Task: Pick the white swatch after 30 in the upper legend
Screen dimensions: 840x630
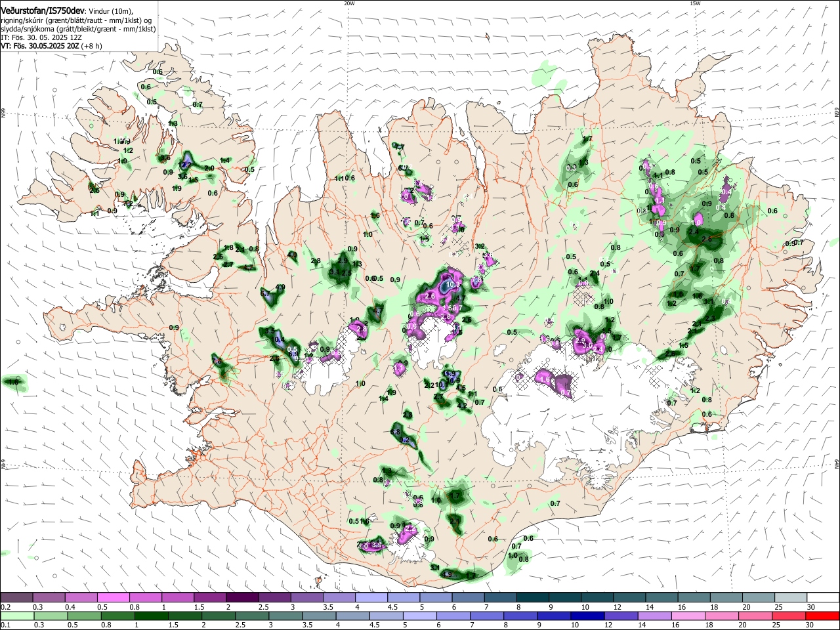Action: tap(824, 598)
